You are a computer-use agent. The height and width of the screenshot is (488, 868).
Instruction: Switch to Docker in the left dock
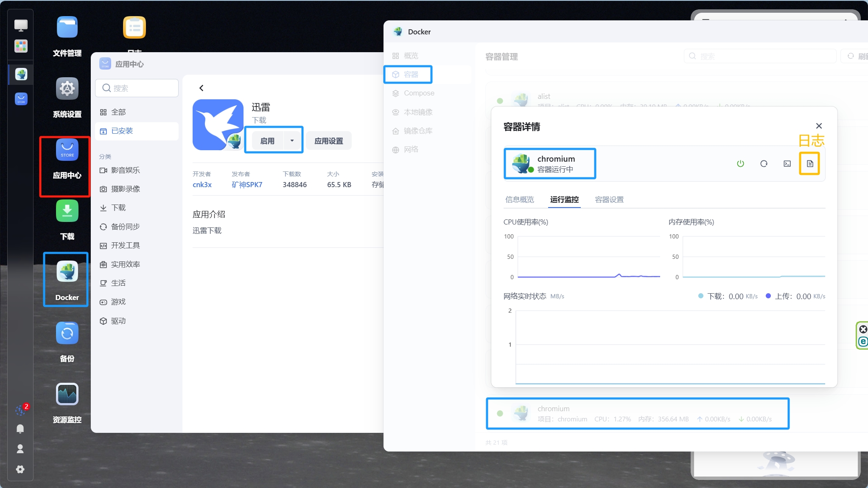tap(21, 74)
